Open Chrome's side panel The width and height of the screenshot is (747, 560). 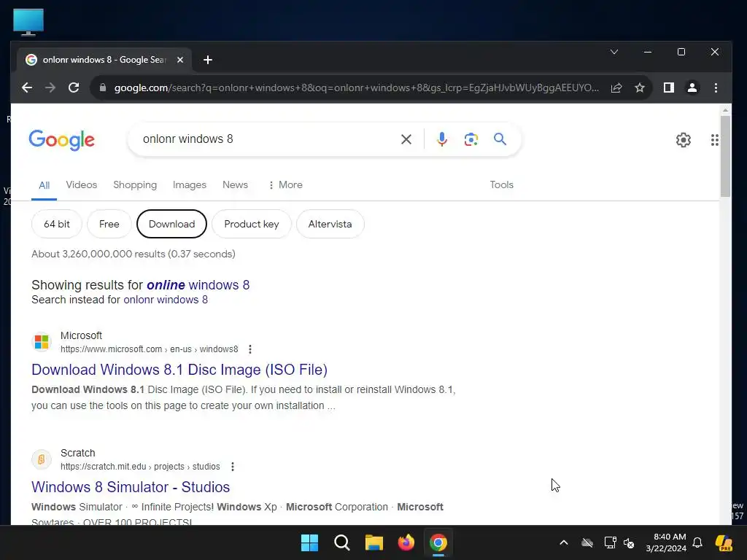click(668, 87)
